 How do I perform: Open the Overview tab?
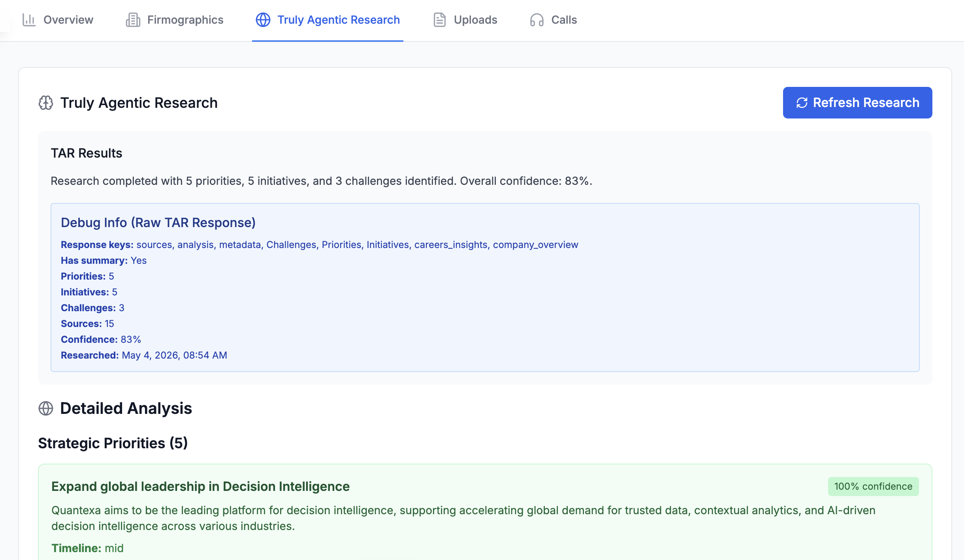58,20
